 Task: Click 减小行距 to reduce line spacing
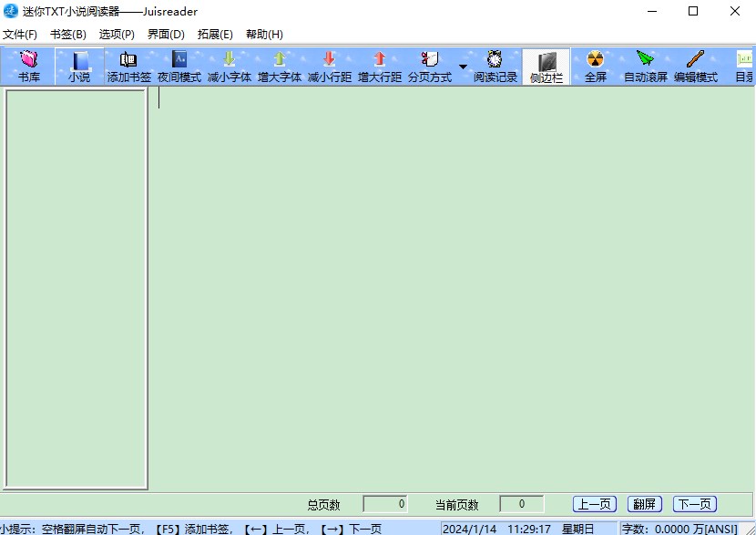coord(330,67)
